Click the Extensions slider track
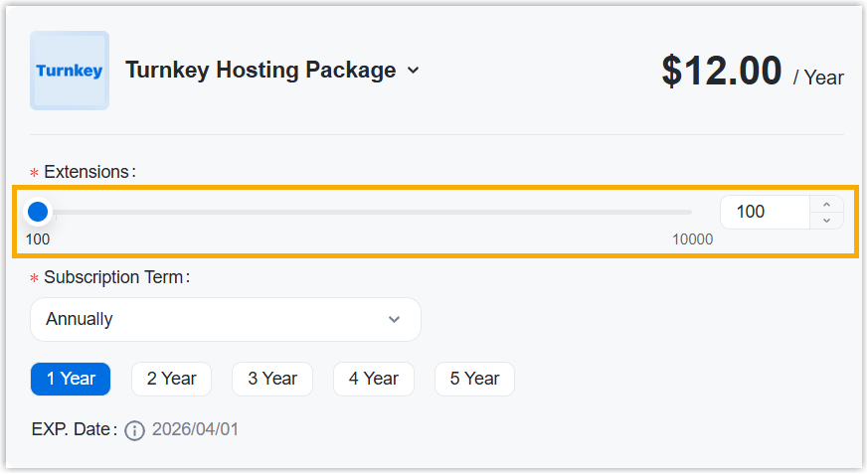Viewport: 868px width, 474px height. coord(368,212)
